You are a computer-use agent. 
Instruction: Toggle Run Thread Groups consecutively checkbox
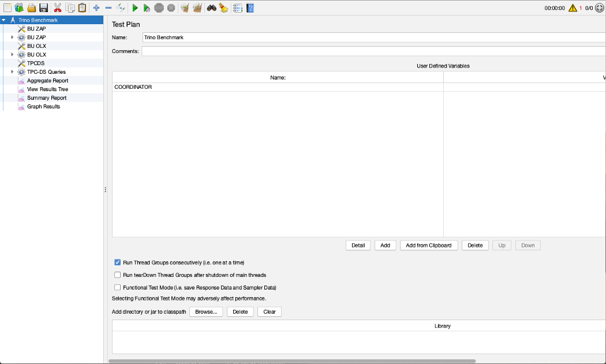(118, 262)
